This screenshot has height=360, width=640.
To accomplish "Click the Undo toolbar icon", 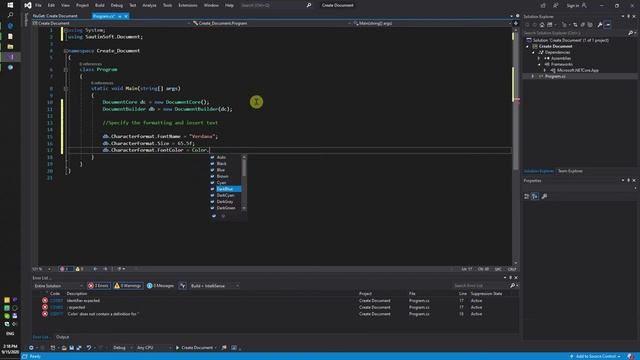I will (x=89, y=348).
